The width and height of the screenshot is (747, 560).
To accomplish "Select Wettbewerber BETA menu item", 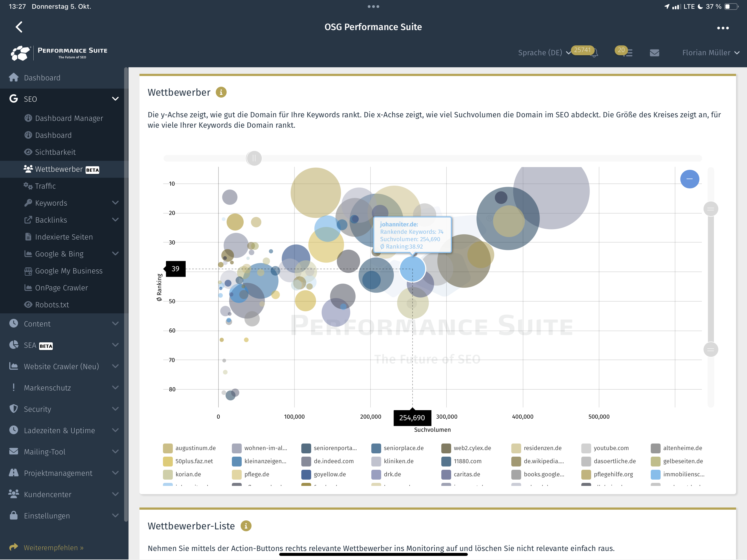I will pos(62,169).
